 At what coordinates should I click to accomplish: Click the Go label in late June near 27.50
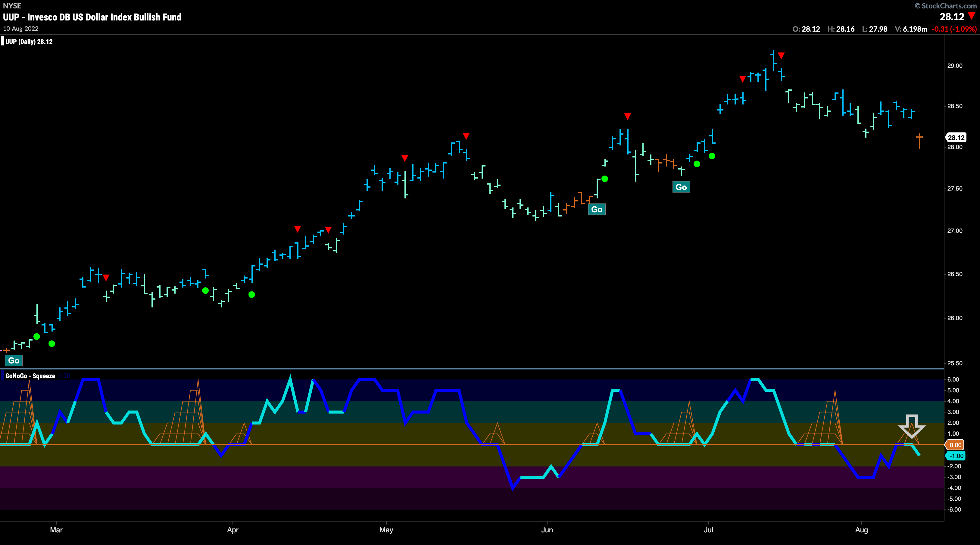[681, 187]
